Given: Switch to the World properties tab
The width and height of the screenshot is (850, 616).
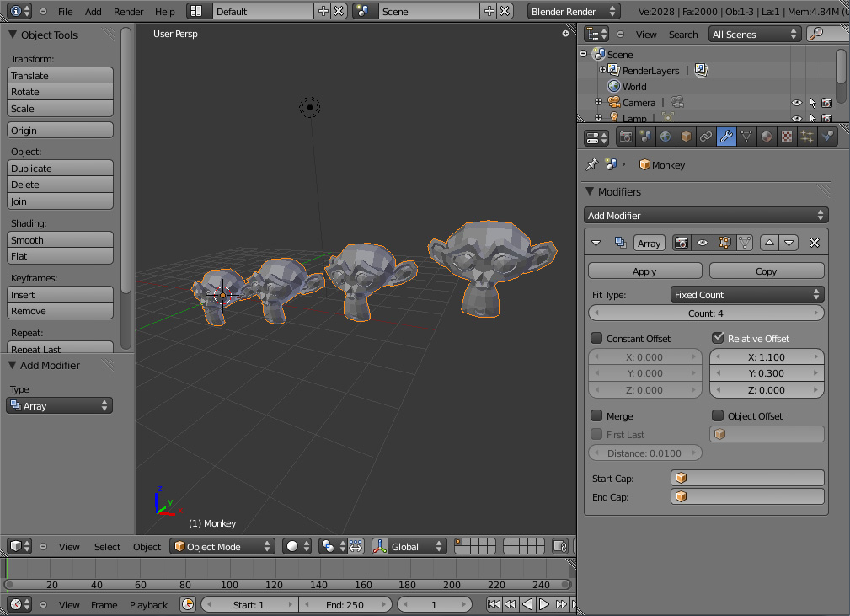Looking at the screenshot, I should click(666, 137).
